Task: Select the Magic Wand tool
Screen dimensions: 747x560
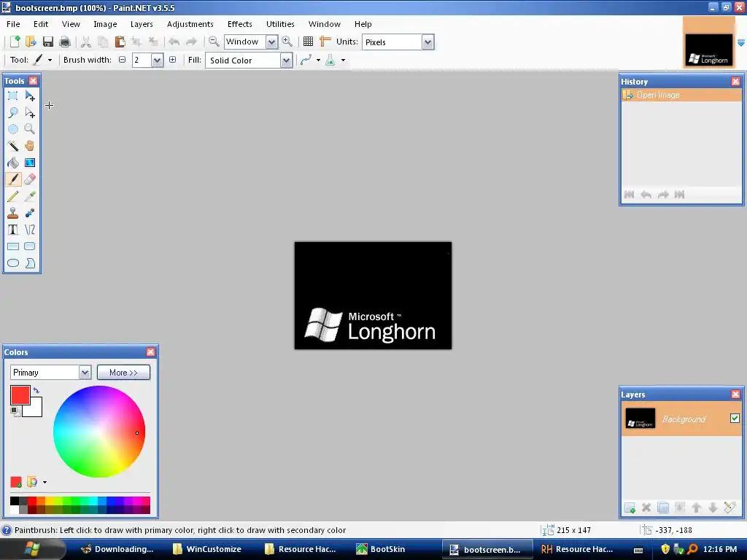Action: [13, 146]
